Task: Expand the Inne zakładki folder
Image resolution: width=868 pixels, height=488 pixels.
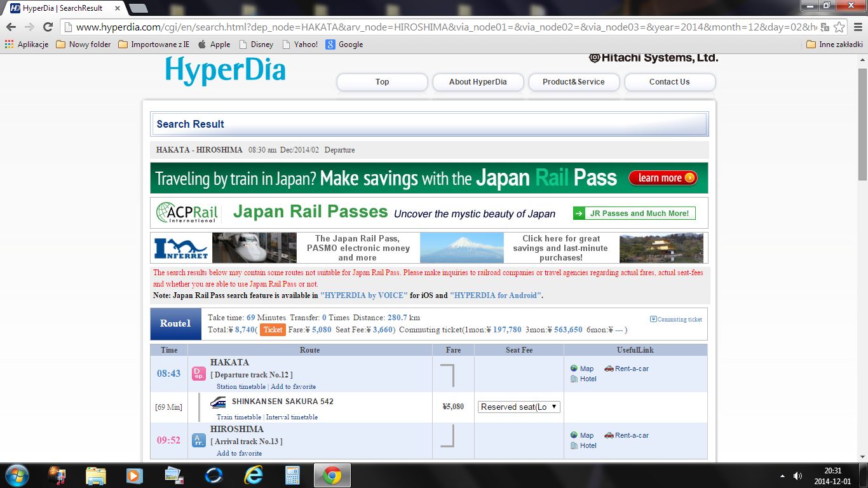Action: tap(834, 44)
